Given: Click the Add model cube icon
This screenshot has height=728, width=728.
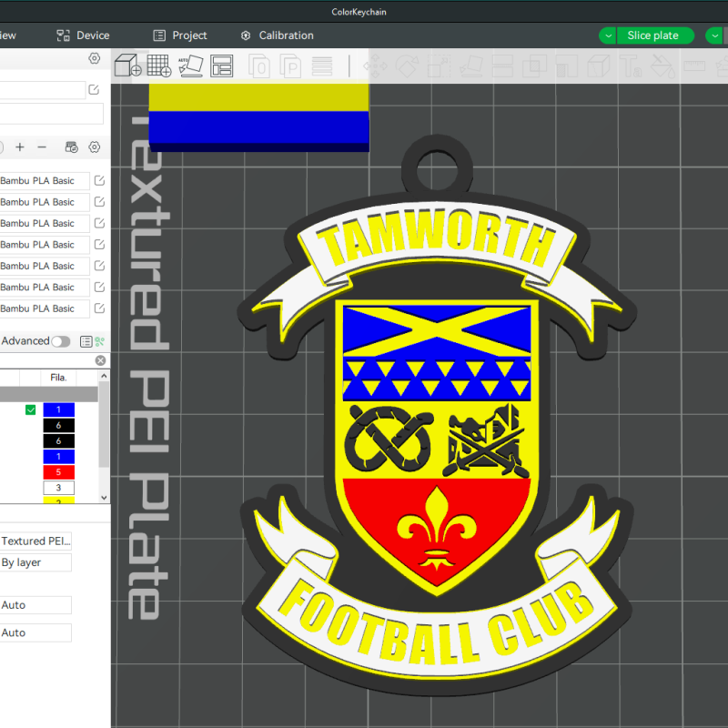Looking at the screenshot, I should coord(127,66).
